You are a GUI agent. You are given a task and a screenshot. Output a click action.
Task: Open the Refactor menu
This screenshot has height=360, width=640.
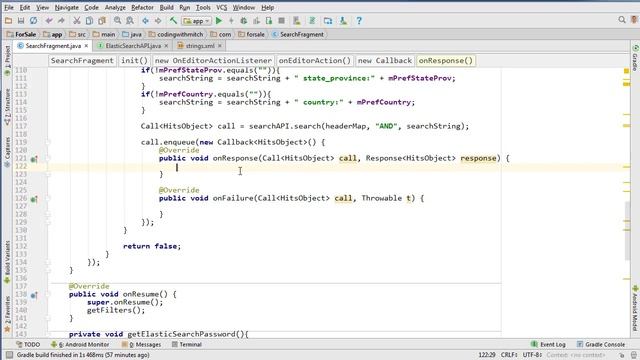(x=142, y=7)
